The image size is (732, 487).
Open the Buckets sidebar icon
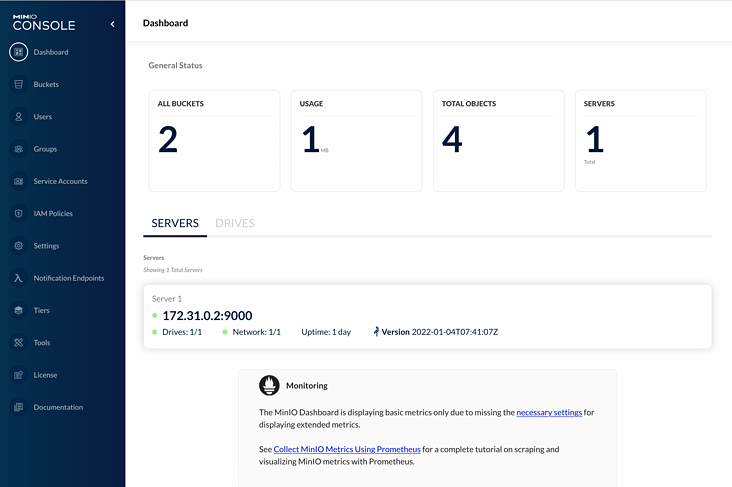click(x=18, y=85)
